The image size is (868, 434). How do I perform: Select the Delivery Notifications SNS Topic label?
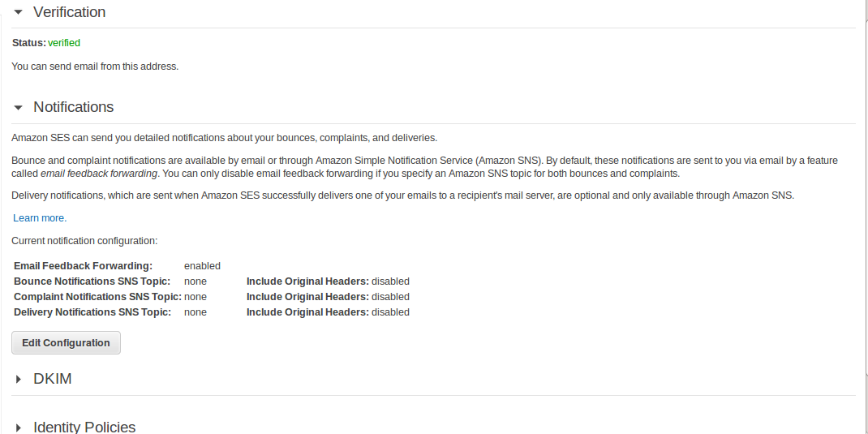pyautogui.click(x=92, y=312)
